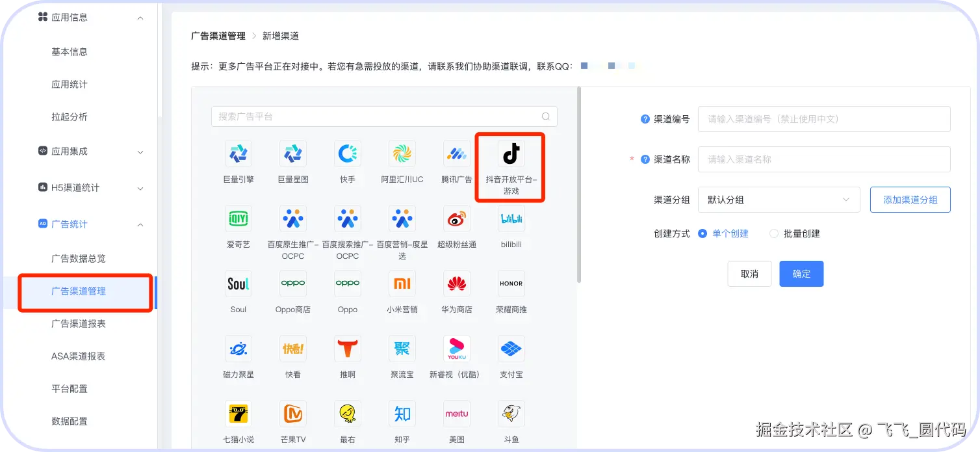Image resolution: width=980 pixels, height=452 pixels.
Task: Click the help icon beside 渠道编号
Action: coord(645,119)
